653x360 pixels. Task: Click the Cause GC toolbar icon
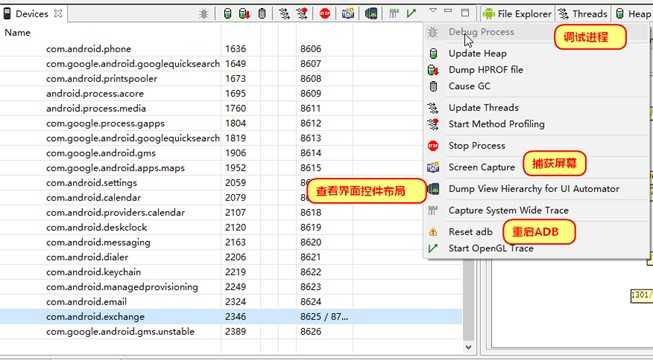click(262, 14)
